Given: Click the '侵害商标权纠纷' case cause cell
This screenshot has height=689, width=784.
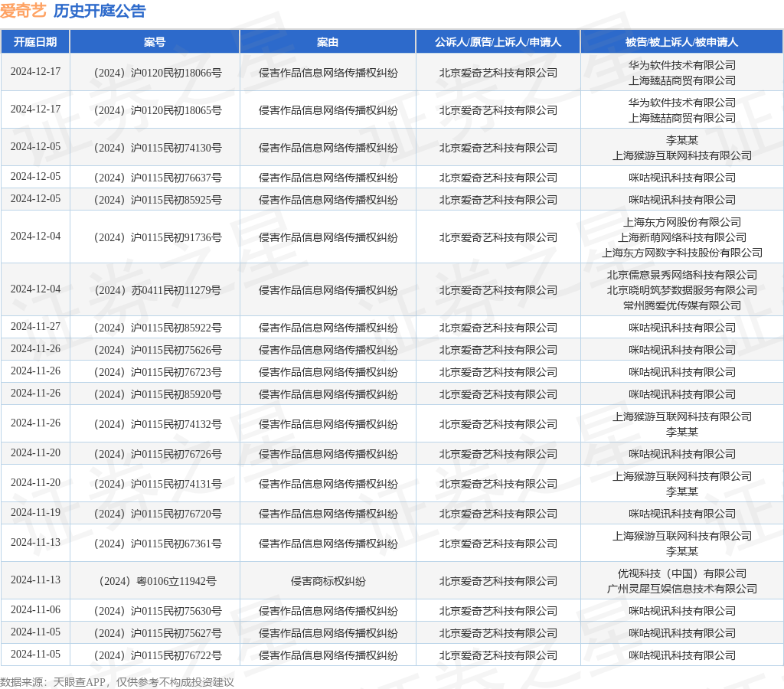Looking at the screenshot, I should [328, 582].
